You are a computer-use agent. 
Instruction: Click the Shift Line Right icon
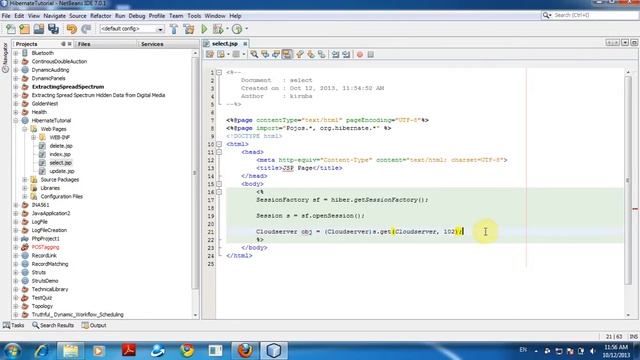click(346, 54)
